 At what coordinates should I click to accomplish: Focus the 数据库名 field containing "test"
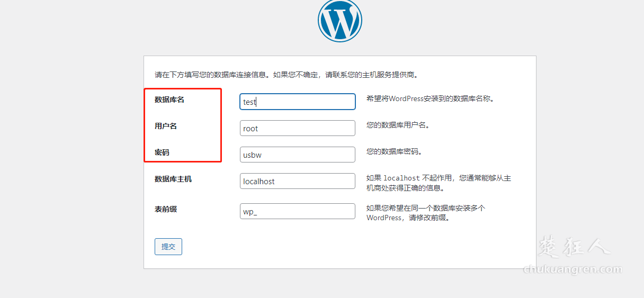(297, 102)
